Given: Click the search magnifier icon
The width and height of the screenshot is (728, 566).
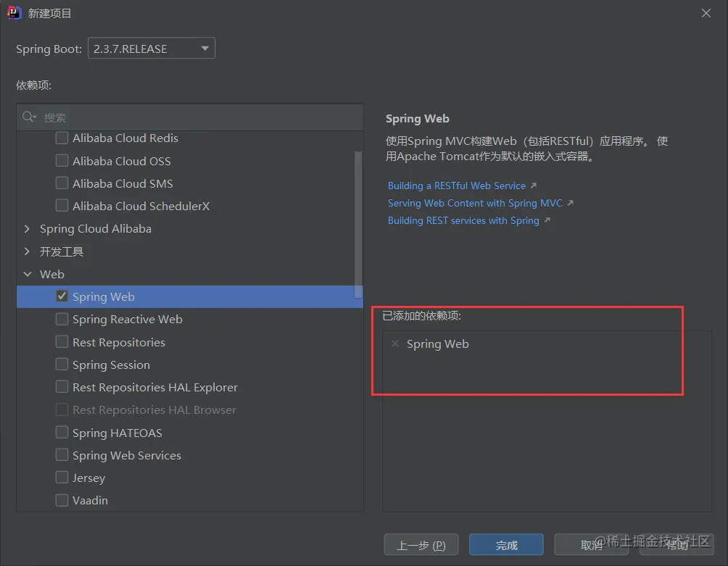Looking at the screenshot, I should [x=29, y=117].
